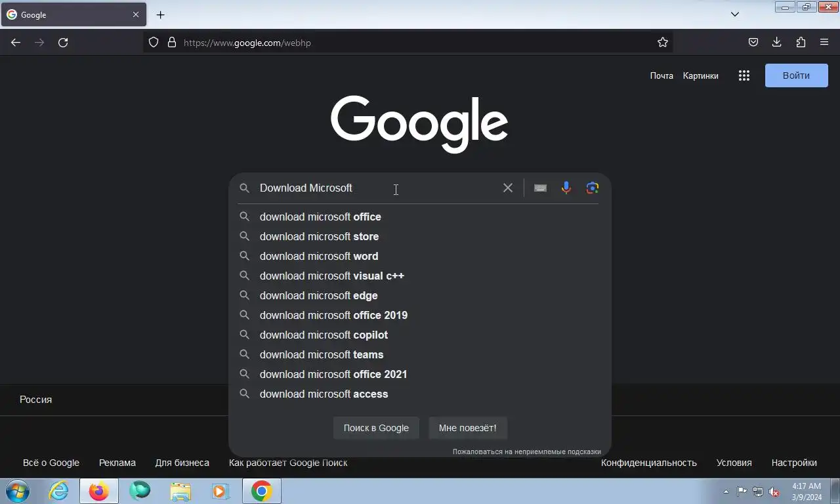This screenshot has width=840, height=504.
Task: Open tracking protection shield icon
Action: tap(154, 43)
